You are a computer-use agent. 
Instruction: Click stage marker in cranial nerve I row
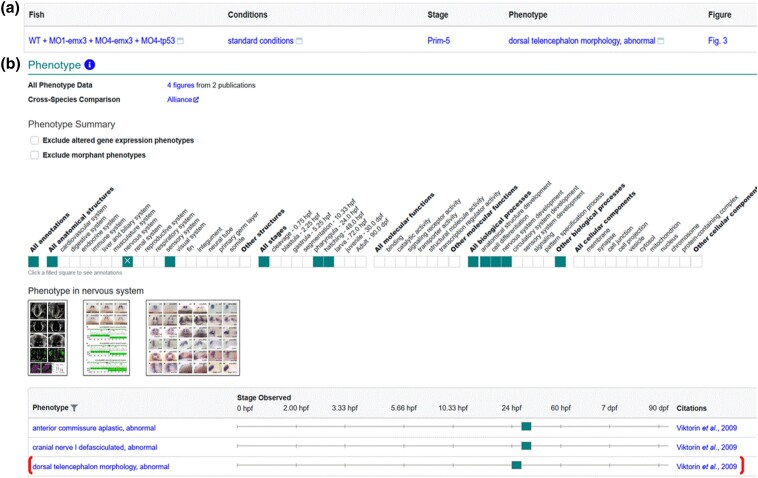(x=526, y=446)
